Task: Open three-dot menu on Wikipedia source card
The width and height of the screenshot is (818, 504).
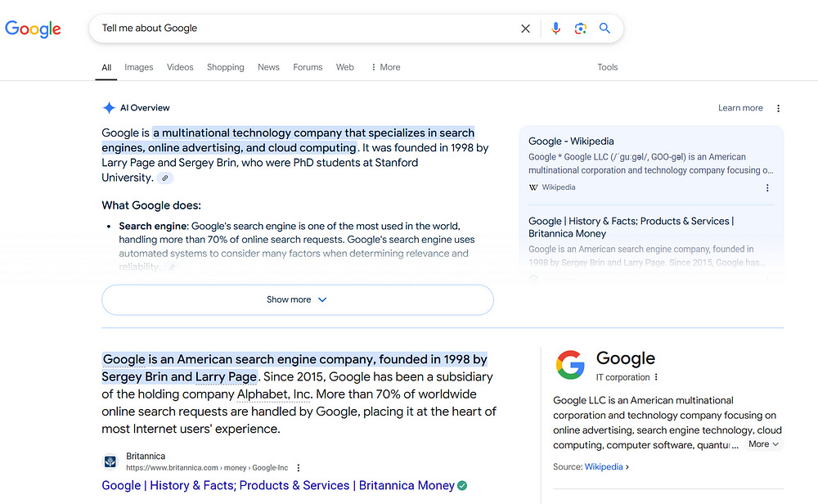Action: point(767,188)
